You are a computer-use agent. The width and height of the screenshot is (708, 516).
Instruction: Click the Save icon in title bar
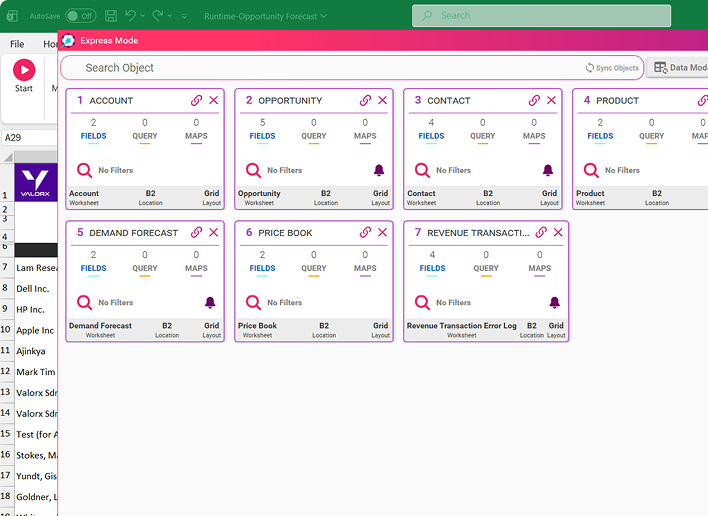pos(111,16)
